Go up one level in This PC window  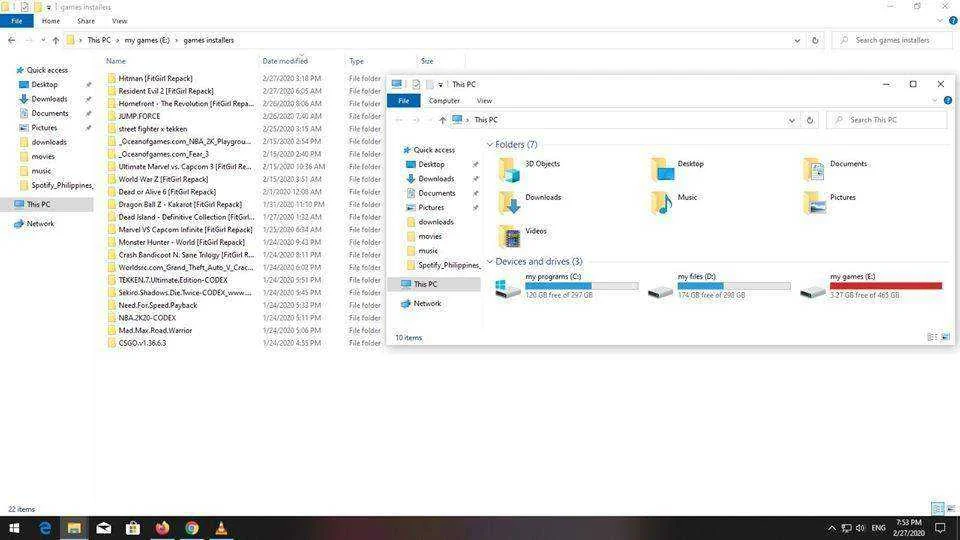click(442, 120)
